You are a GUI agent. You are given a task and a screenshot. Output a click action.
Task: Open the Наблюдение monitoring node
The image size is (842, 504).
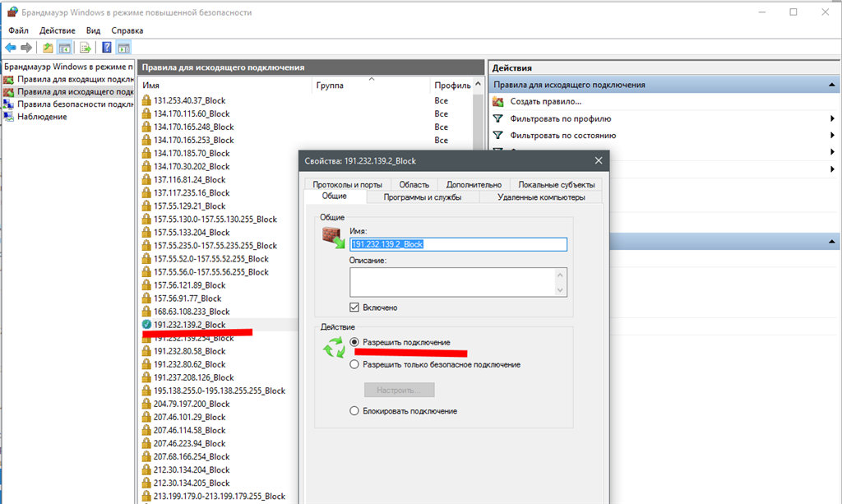[42, 117]
